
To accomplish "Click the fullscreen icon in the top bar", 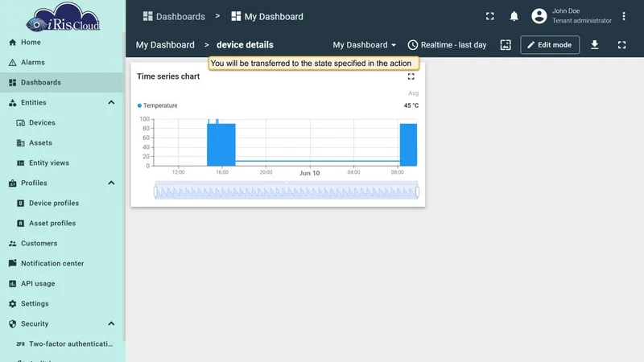I will (490, 16).
